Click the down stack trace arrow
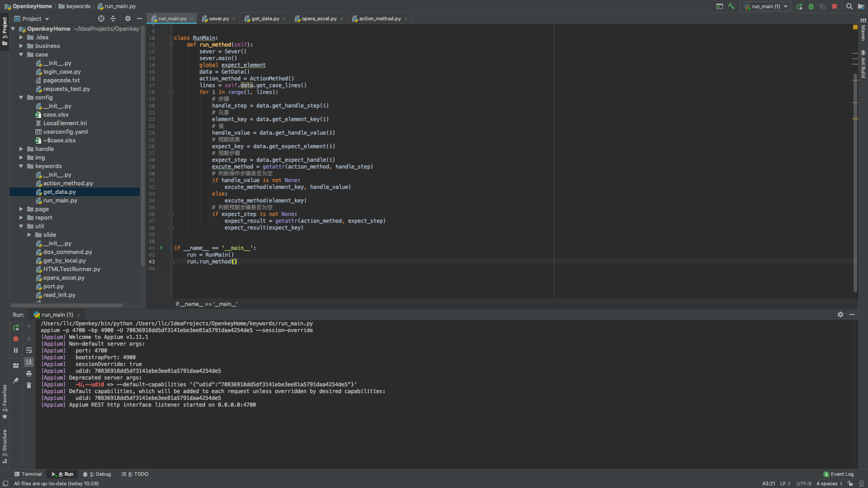Viewport: 868px width, 488px height. click(x=29, y=338)
